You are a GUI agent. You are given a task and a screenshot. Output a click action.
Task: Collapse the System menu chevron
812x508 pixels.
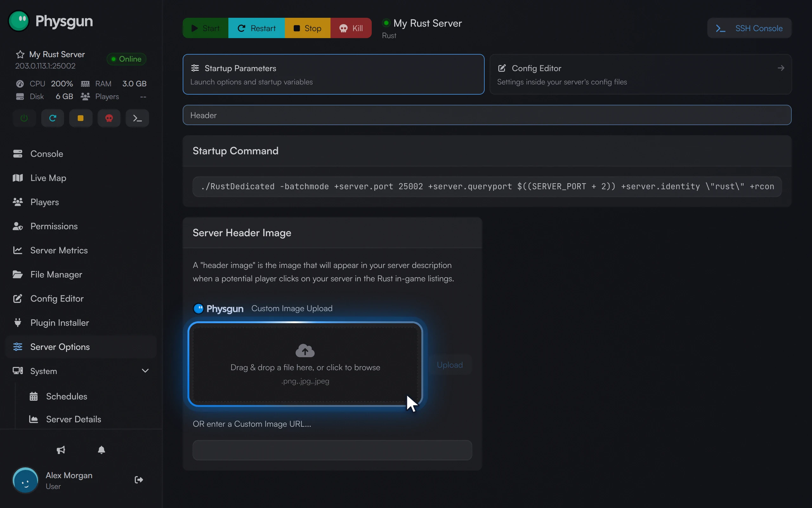[x=145, y=371]
